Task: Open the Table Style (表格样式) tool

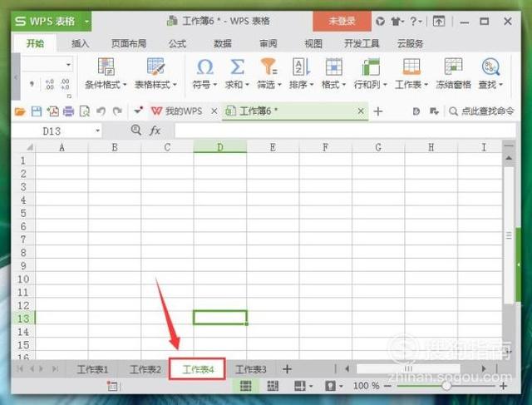Action: click(155, 67)
